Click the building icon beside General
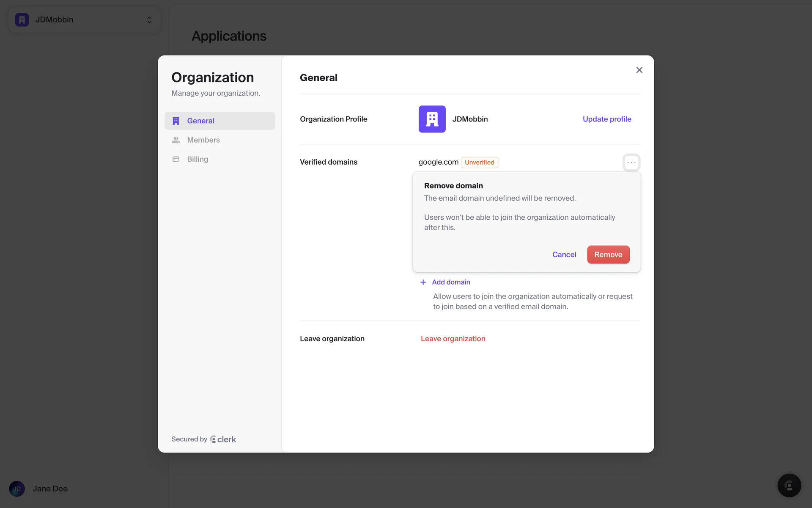The image size is (812, 508). click(176, 121)
